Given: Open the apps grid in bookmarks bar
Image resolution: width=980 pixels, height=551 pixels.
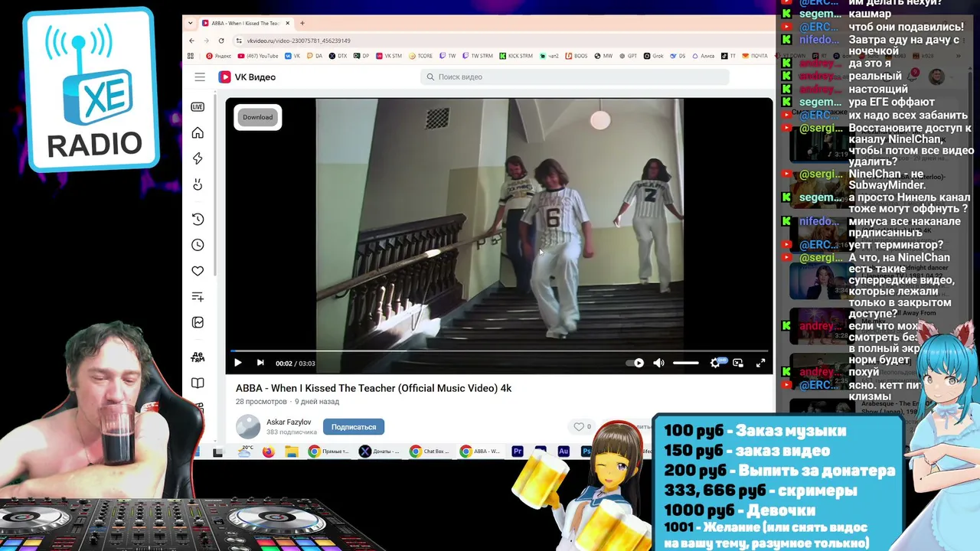Looking at the screenshot, I should tap(191, 56).
